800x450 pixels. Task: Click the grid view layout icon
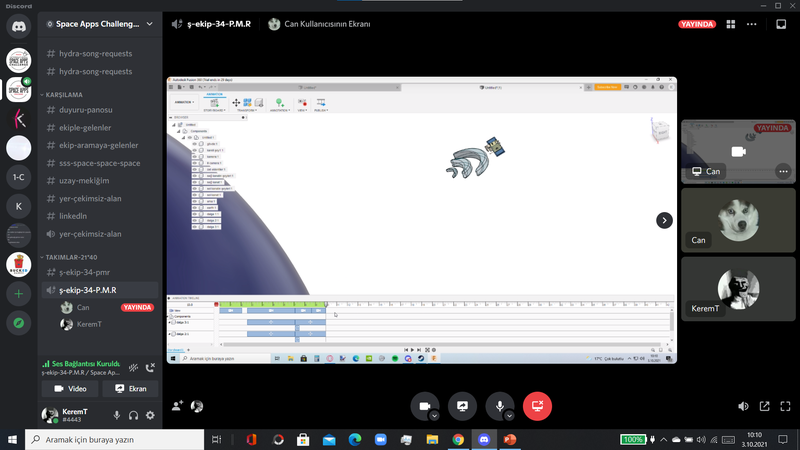click(x=731, y=23)
